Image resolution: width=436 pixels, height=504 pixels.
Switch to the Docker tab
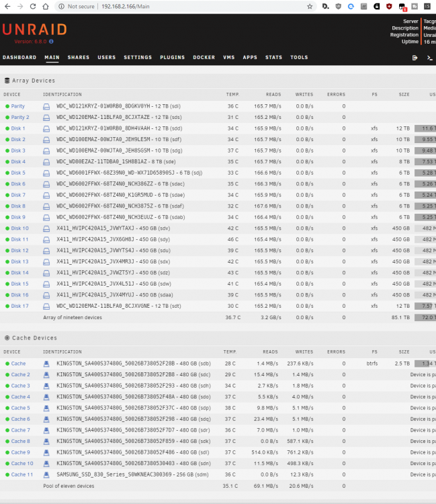click(x=204, y=58)
